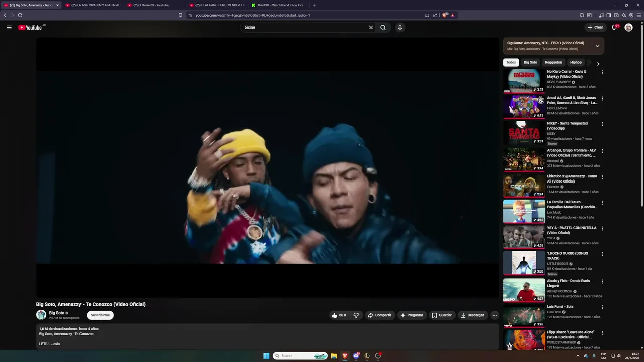The image size is (644, 362).
Task: Open La Familia Del Futuro thumbnail
Action: pos(524,211)
